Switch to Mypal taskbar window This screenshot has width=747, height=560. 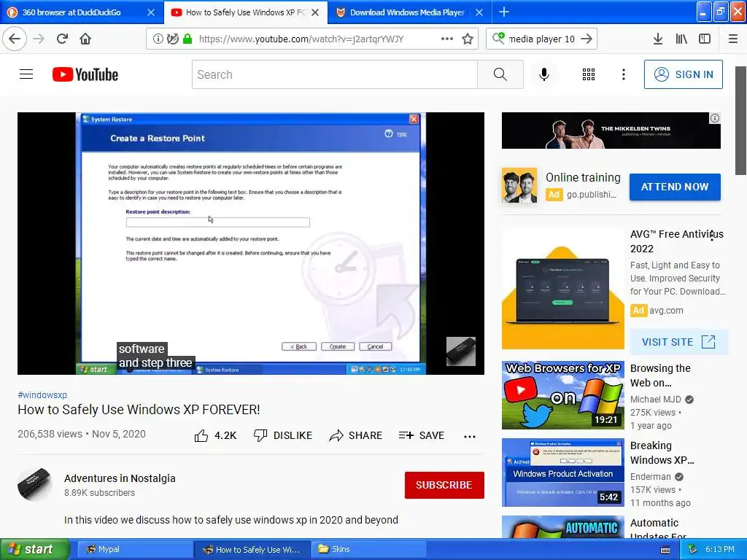tap(134, 549)
